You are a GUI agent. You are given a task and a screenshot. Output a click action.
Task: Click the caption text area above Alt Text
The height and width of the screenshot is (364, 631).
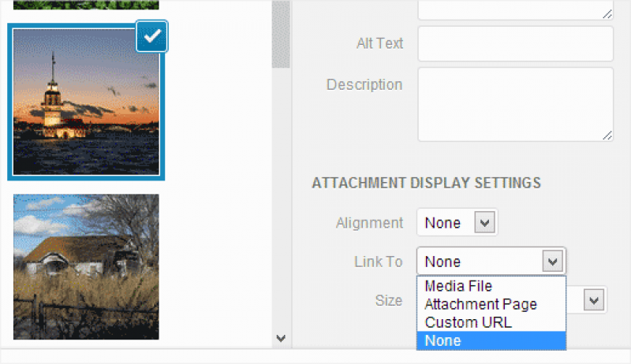(x=514, y=8)
